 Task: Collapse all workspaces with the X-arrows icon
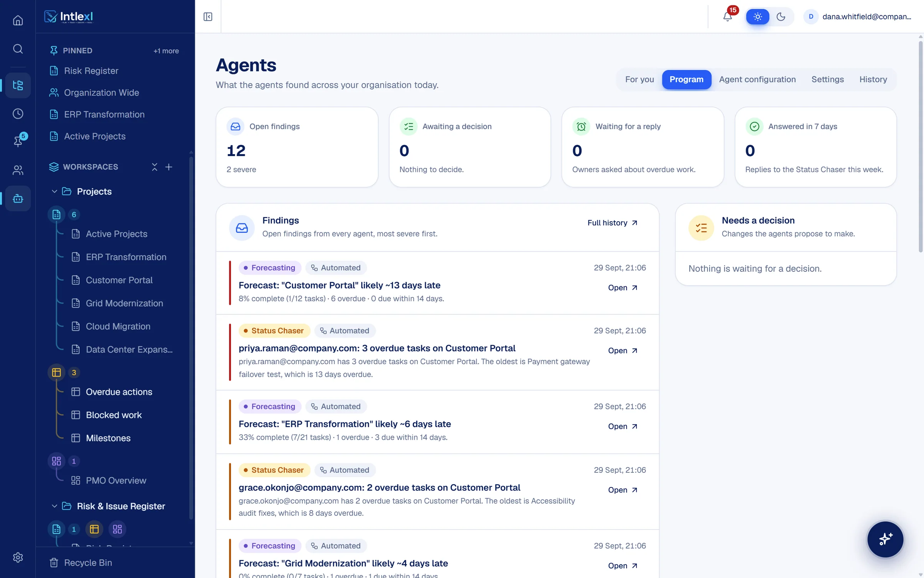pos(154,167)
